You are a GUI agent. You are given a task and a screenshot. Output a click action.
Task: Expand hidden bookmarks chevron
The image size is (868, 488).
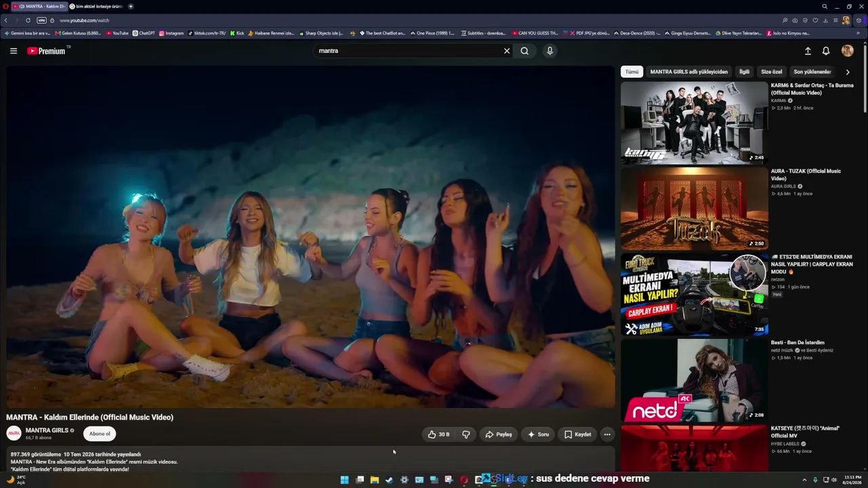click(x=858, y=33)
